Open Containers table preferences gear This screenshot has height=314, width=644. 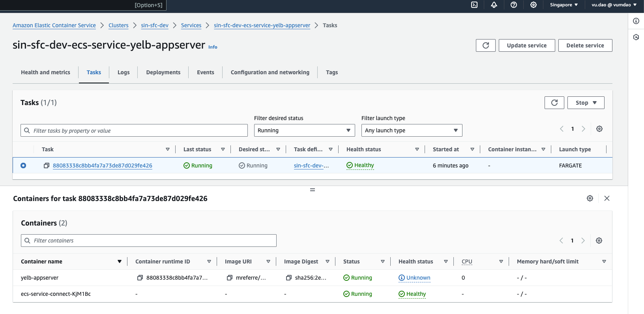[x=599, y=241]
